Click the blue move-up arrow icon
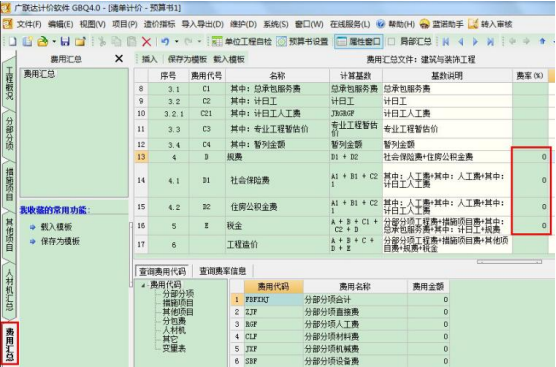The width and height of the screenshot is (556, 367). click(x=542, y=41)
